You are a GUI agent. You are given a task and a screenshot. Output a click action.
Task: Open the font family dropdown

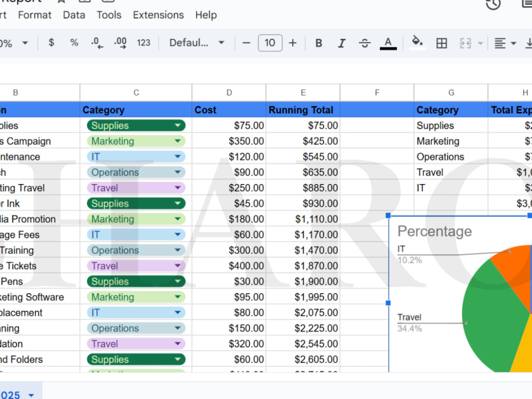pos(197,43)
